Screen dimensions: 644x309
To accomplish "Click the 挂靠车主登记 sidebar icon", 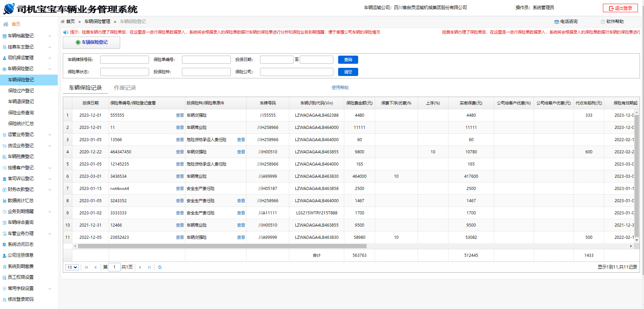I will (4, 47).
